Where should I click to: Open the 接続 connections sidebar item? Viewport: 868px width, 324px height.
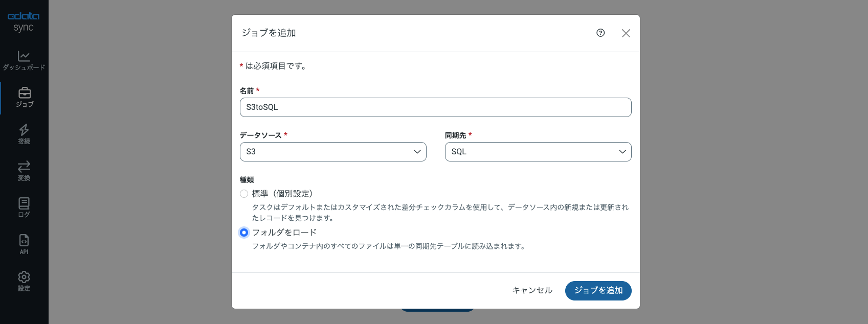24,134
